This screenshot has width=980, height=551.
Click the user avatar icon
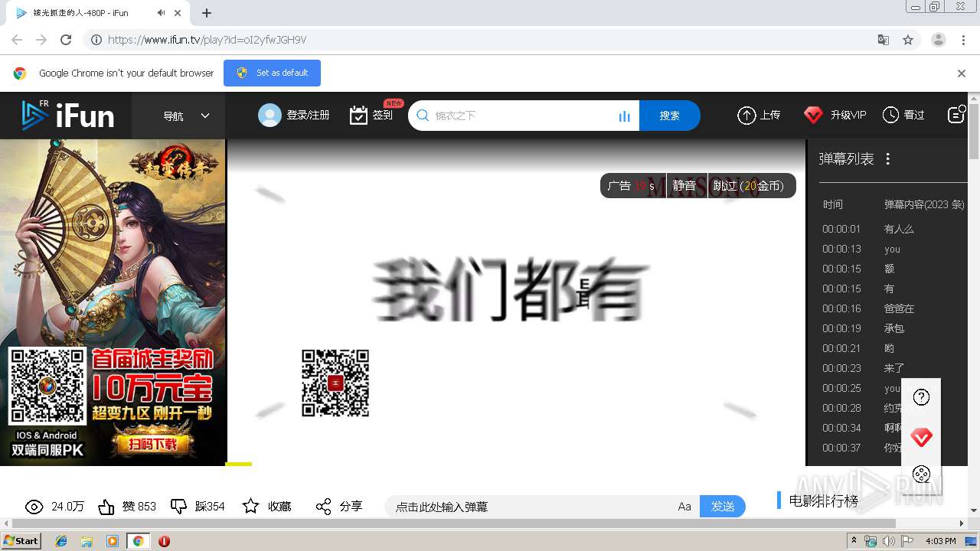(x=269, y=116)
